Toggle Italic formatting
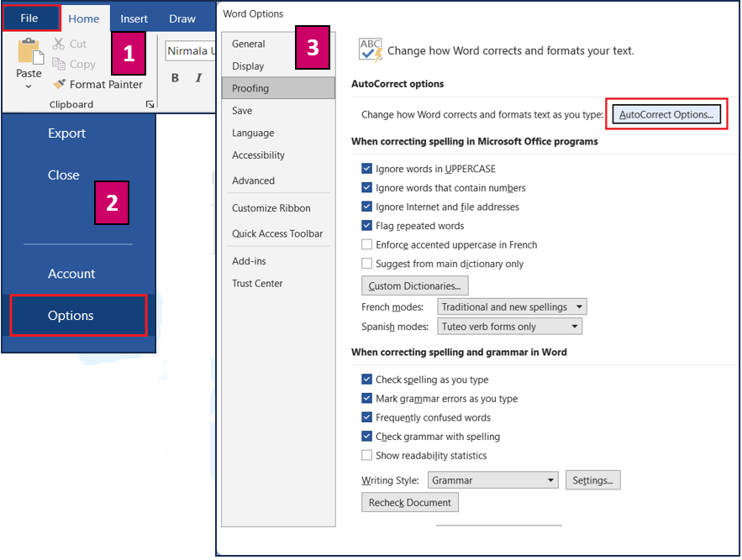Image resolution: width=742 pixels, height=560 pixels. [199, 78]
